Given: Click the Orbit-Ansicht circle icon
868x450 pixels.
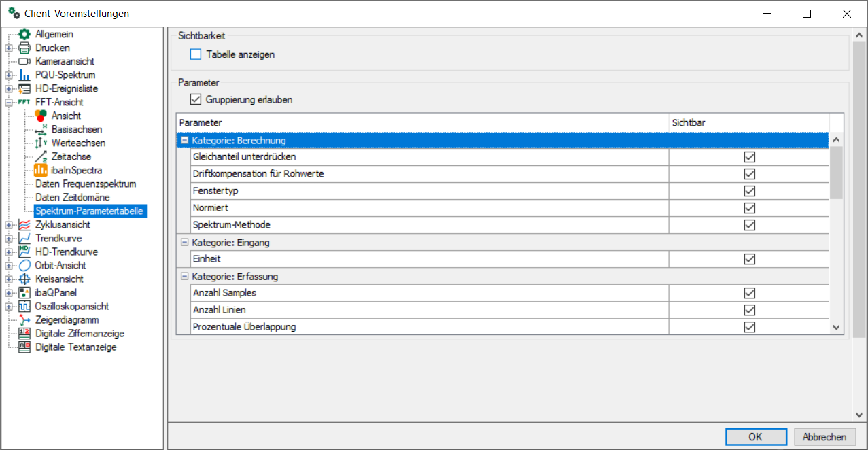Looking at the screenshot, I should (24, 265).
